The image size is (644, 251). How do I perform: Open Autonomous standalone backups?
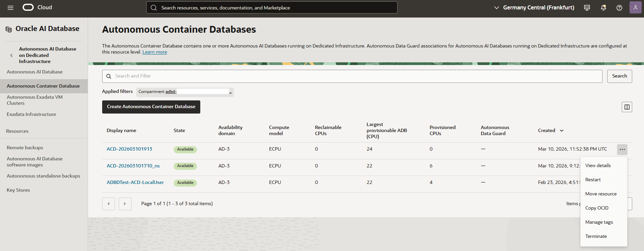pyautogui.click(x=43, y=176)
